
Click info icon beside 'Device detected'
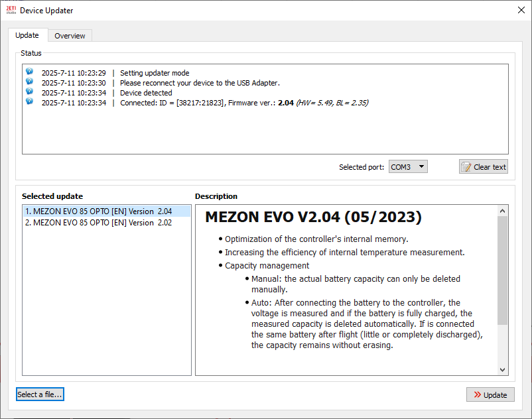pyautogui.click(x=29, y=91)
